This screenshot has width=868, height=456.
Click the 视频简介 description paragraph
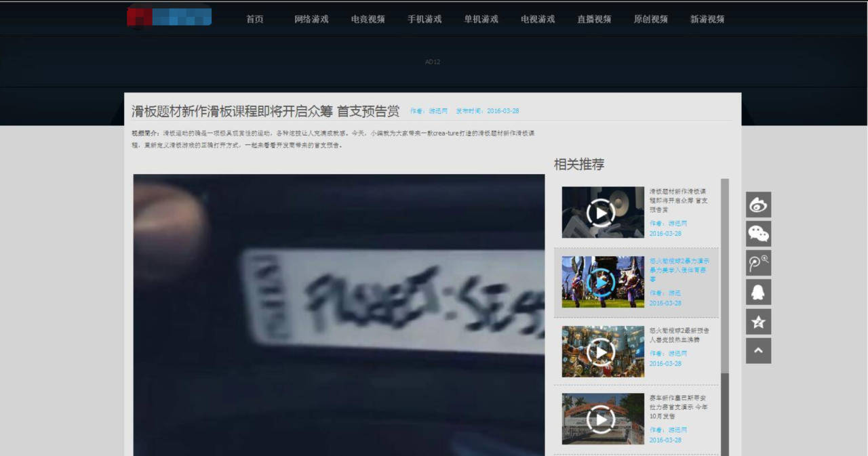pos(334,140)
